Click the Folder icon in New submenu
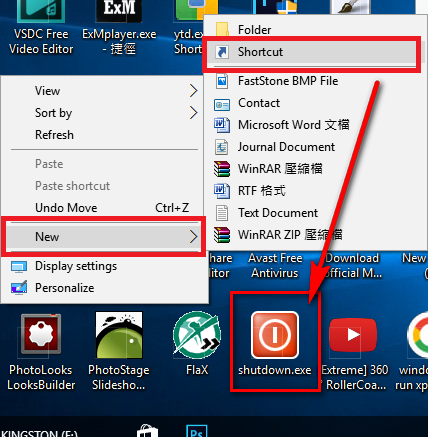 click(222, 29)
